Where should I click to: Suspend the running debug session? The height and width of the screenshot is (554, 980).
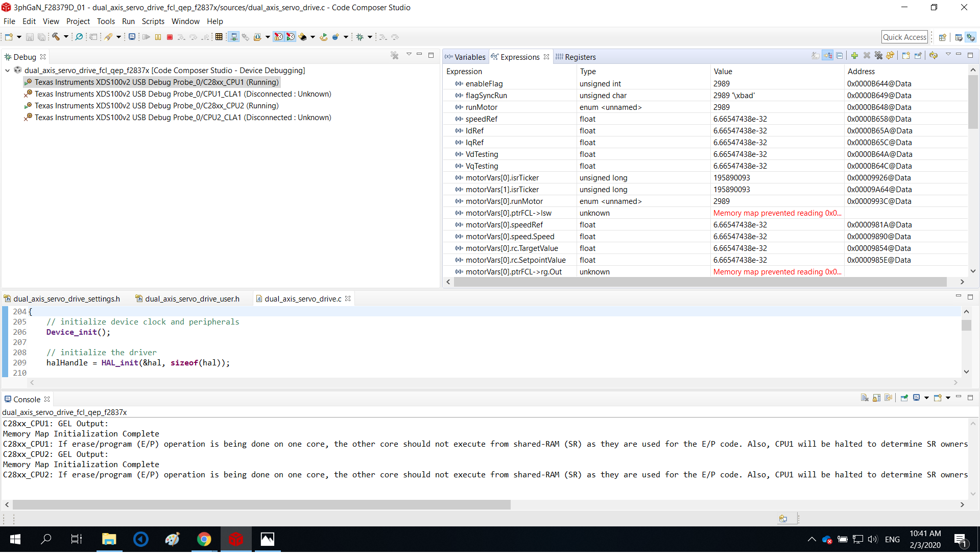158,37
